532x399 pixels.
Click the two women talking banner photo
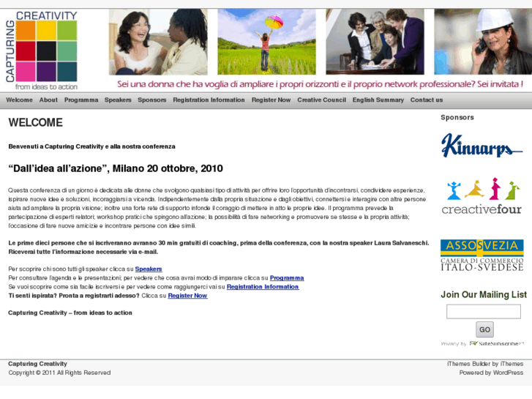click(x=158, y=42)
